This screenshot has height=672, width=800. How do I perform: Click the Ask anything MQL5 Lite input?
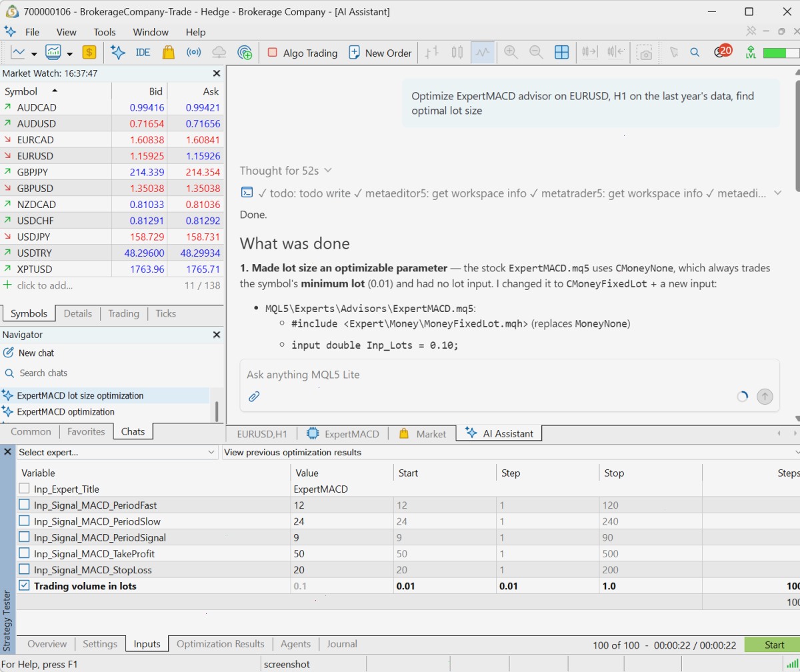510,375
